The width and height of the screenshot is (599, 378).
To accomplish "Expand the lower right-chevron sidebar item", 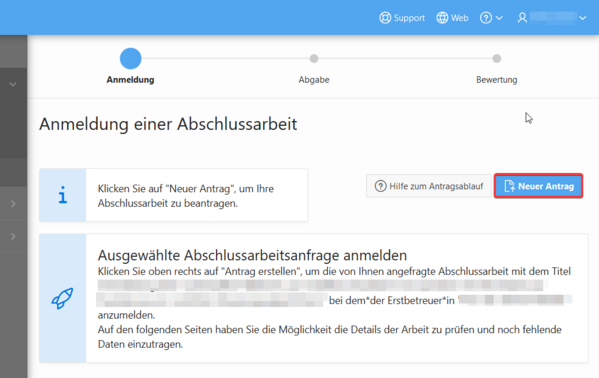I will [13, 237].
